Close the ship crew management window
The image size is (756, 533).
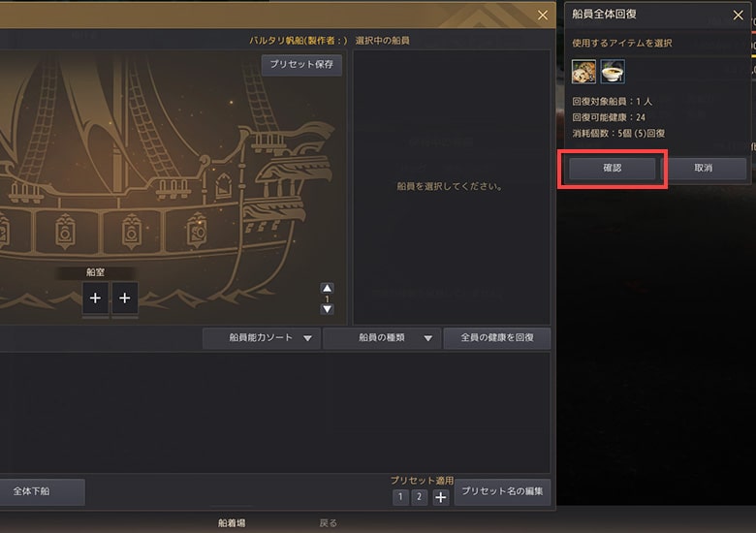click(x=543, y=16)
